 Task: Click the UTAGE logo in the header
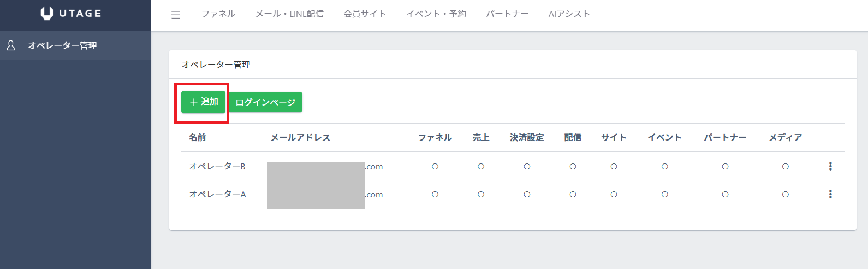pos(71,14)
